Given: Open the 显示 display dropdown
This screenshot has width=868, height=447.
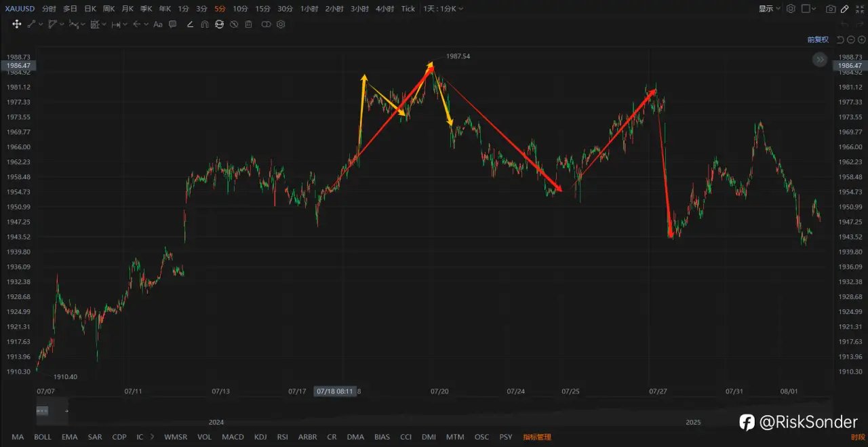Looking at the screenshot, I should point(770,9).
